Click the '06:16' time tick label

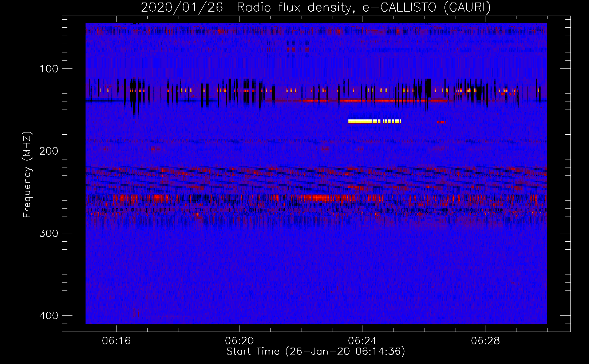tap(116, 341)
